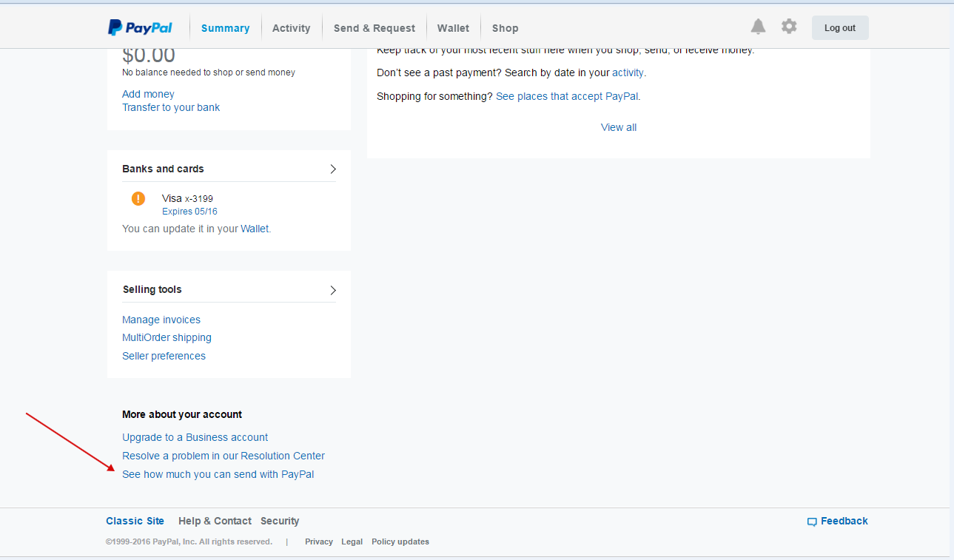This screenshot has height=560, width=954.
Task: Open the Send & Request tab
Action: click(374, 28)
